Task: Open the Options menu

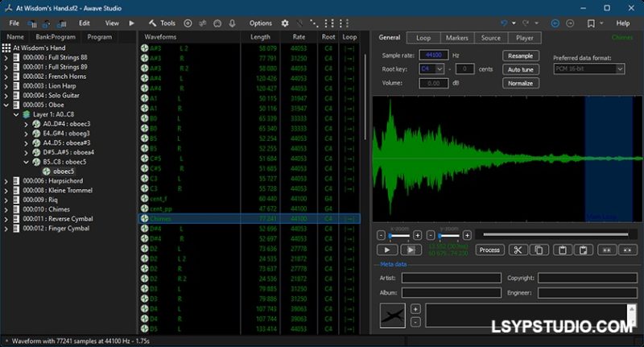Action: coord(261,23)
